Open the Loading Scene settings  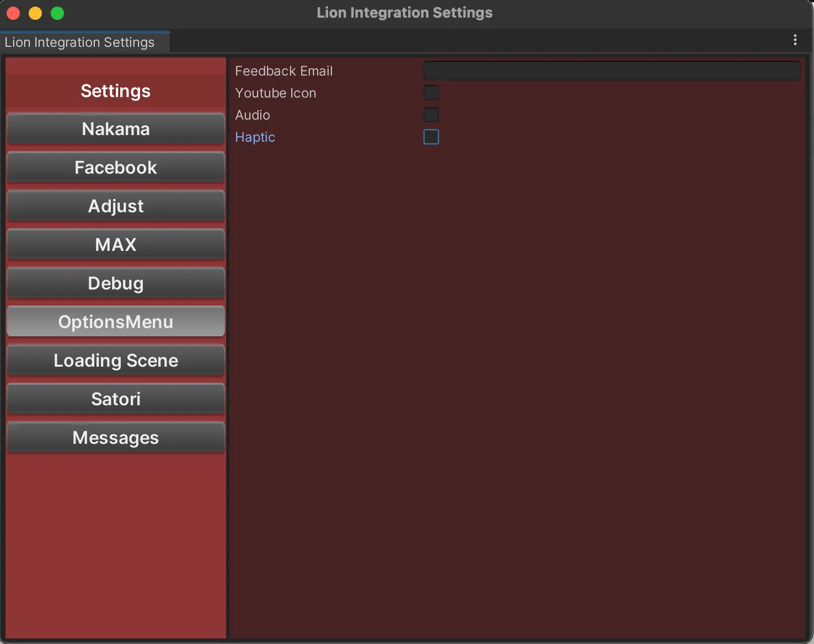116,361
